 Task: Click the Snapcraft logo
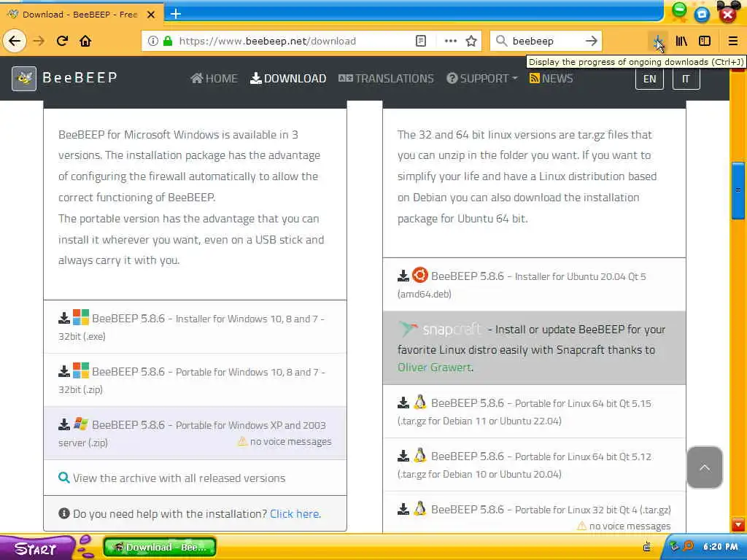coord(439,329)
